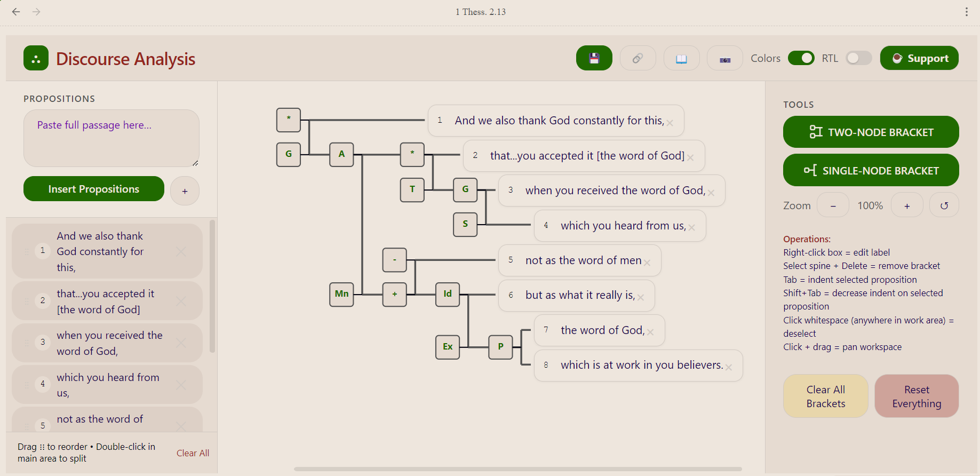Remove 'not as the word of men' diagram node
Image resolution: width=980 pixels, height=476 pixels.
647,263
